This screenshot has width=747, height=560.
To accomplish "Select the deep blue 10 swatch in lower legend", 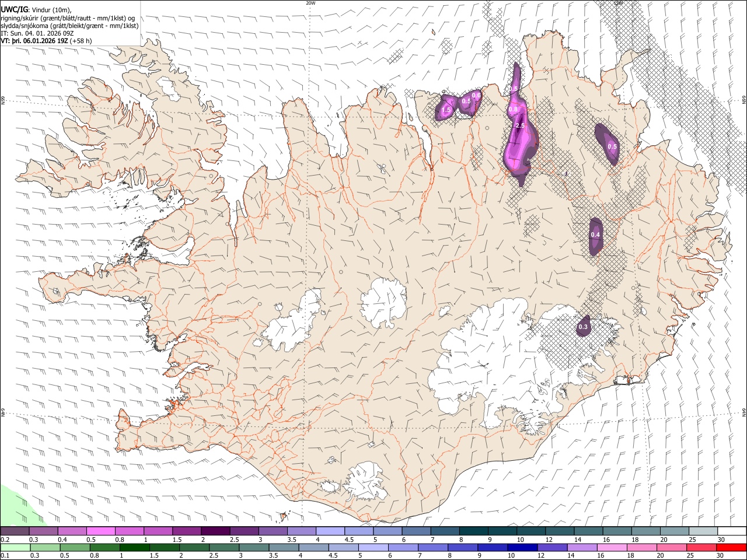I will click(x=523, y=547).
